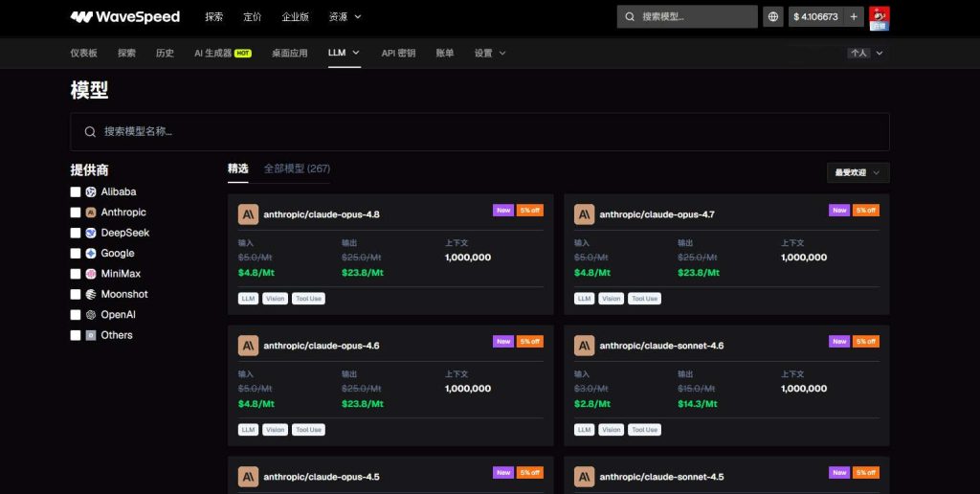The width and height of the screenshot is (980, 494).
Task: Check the Google provider checkbox
Action: (76, 254)
